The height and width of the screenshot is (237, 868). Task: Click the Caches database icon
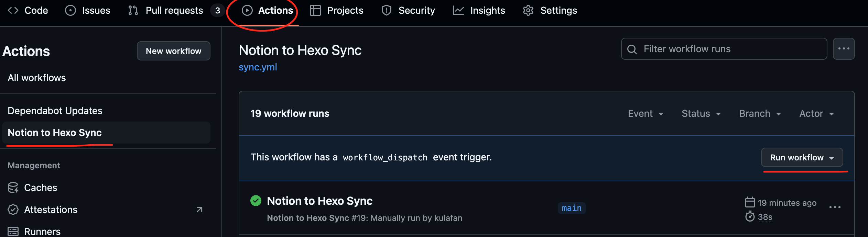pos(13,188)
